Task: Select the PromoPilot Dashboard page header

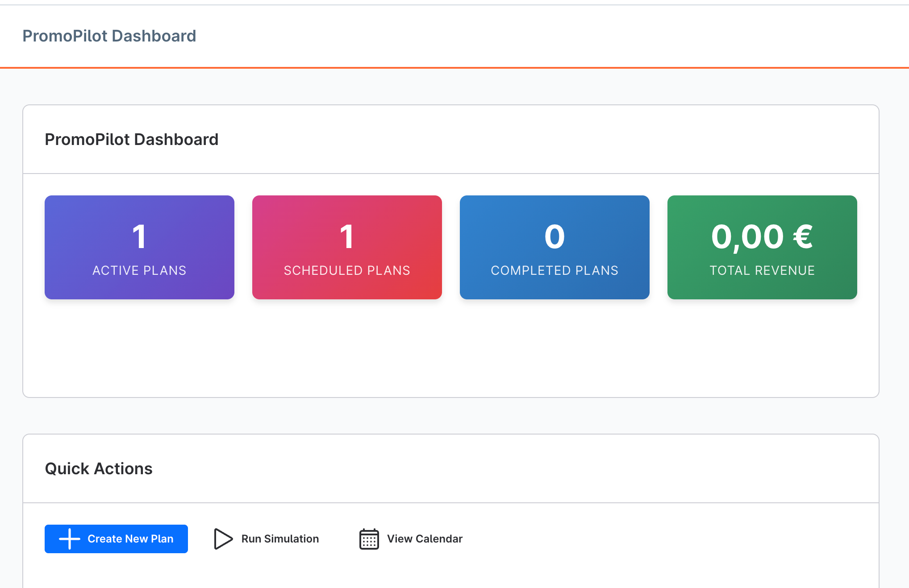Action: point(109,36)
